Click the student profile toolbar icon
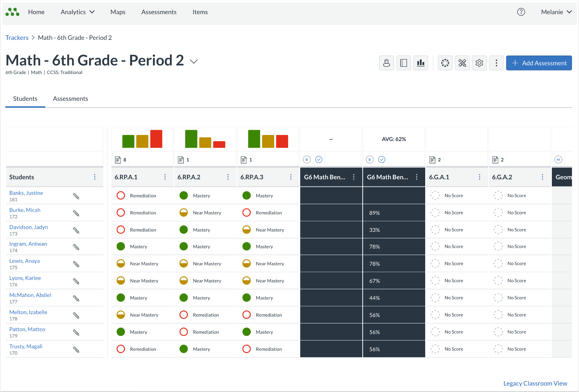 (386, 63)
